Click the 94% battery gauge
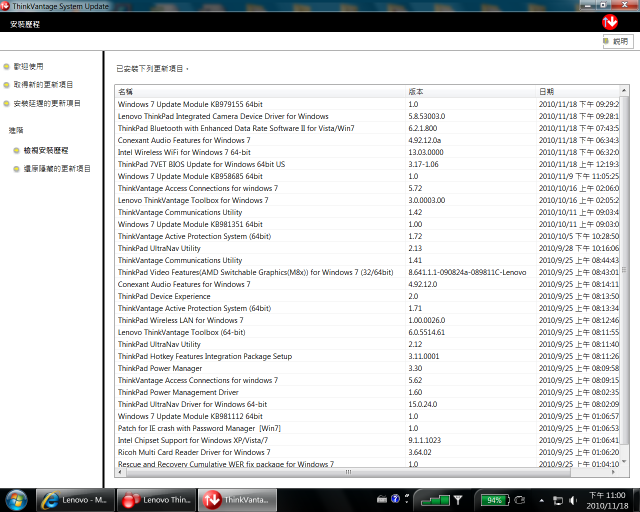Image resolution: width=640 pixels, height=512 pixels. (495, 500)
